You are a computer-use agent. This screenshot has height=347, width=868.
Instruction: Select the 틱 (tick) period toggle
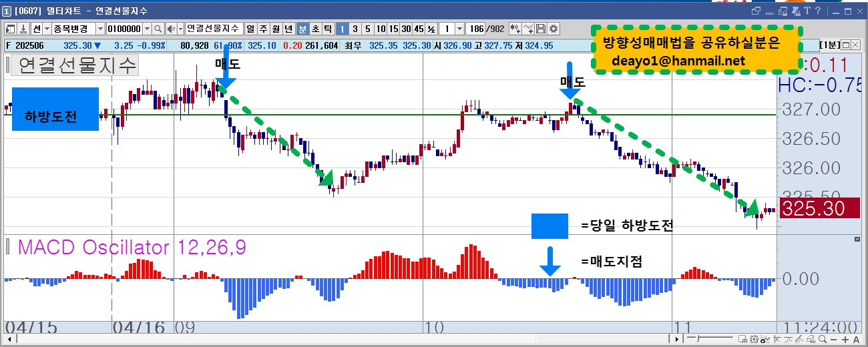(x=328, y=29)
